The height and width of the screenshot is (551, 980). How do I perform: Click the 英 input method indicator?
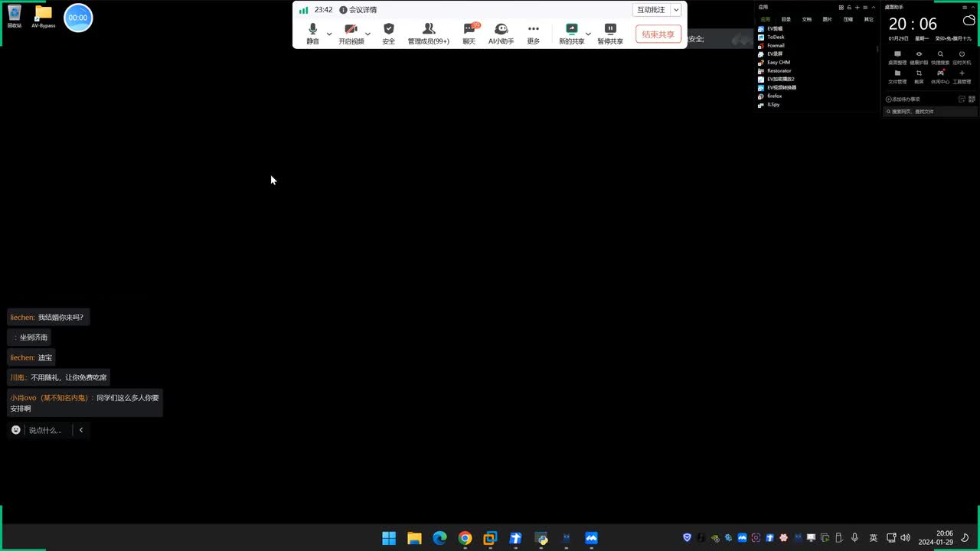tap(874, 538)
